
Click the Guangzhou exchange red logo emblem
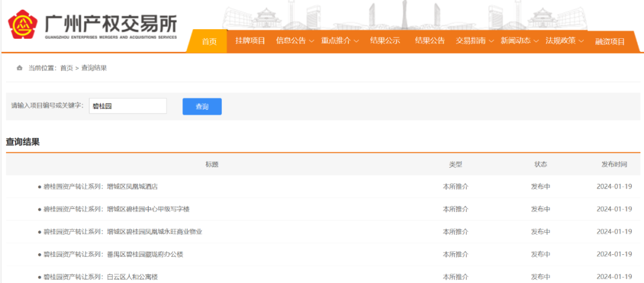pos(23,24)
